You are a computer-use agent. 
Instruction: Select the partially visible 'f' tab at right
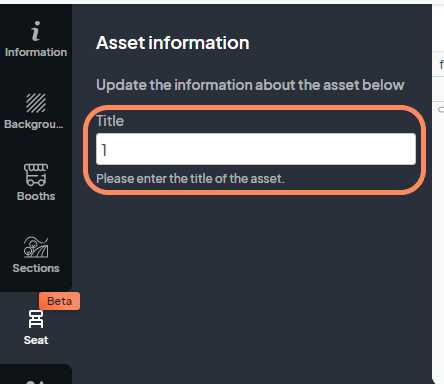pyautogui.click(x=441, y=64)
